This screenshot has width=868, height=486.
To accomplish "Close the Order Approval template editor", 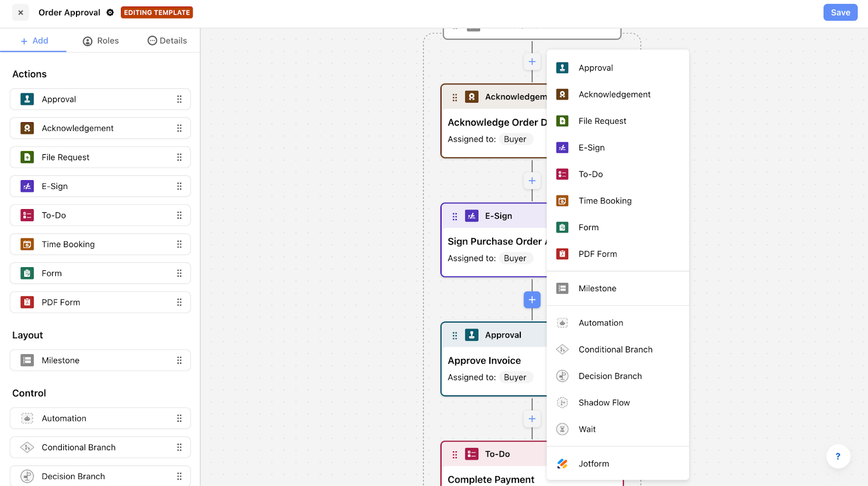I will click(21, 12).
